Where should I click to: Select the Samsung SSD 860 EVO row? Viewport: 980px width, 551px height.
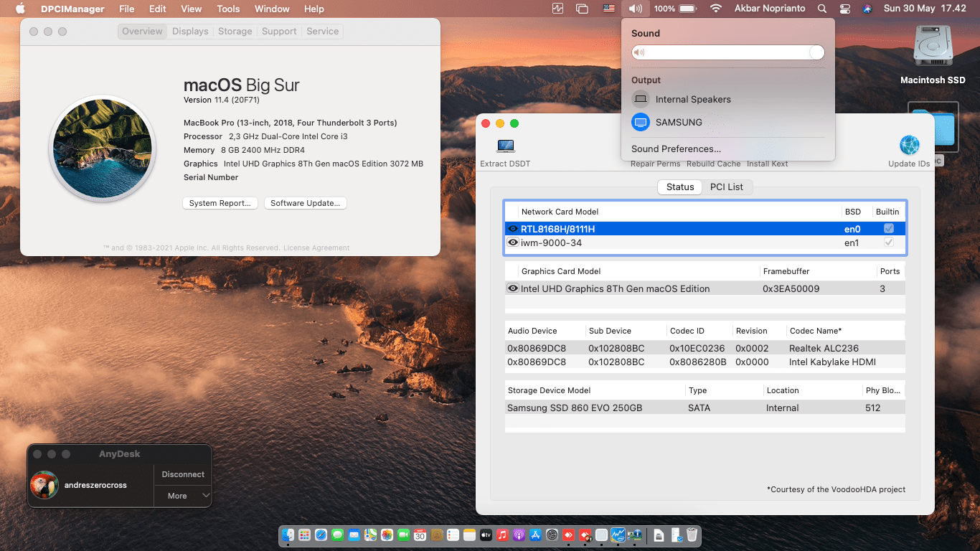coord(705,408)
